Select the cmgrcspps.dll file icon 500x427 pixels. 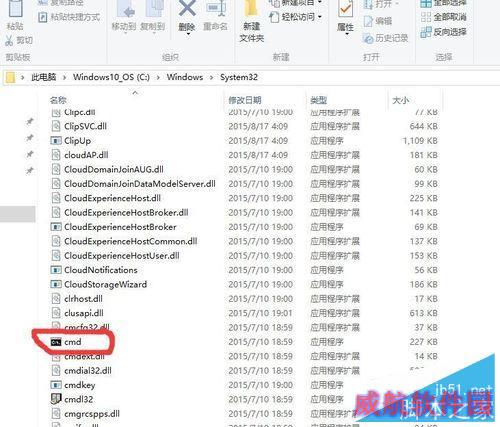(56, 414)
